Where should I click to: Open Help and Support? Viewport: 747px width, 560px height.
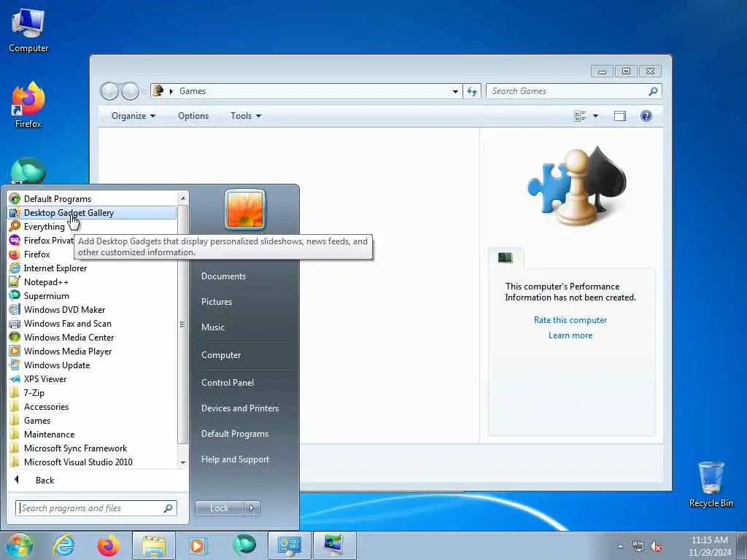[235, 459]
